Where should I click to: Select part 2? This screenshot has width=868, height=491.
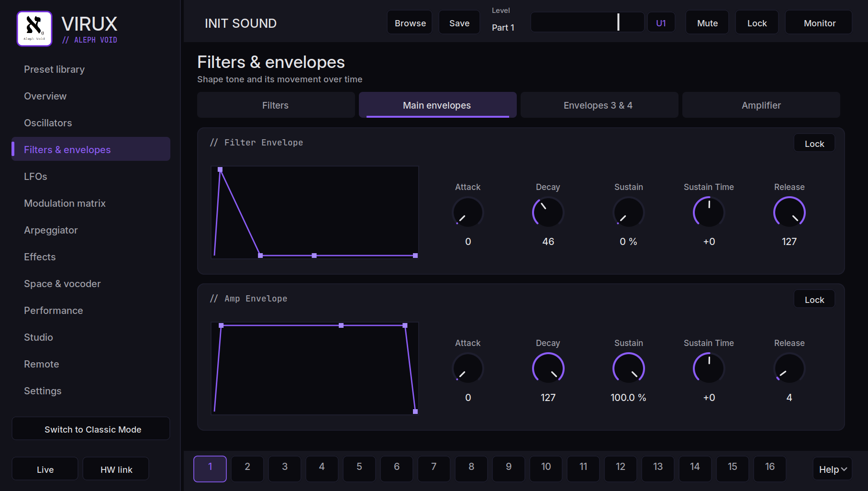(x=247, y=469)
